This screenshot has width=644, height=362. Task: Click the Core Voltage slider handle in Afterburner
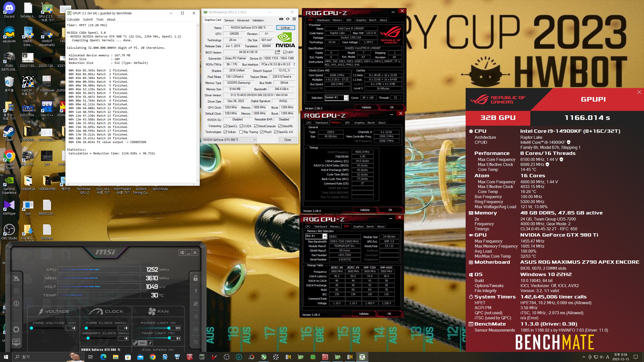31,328
